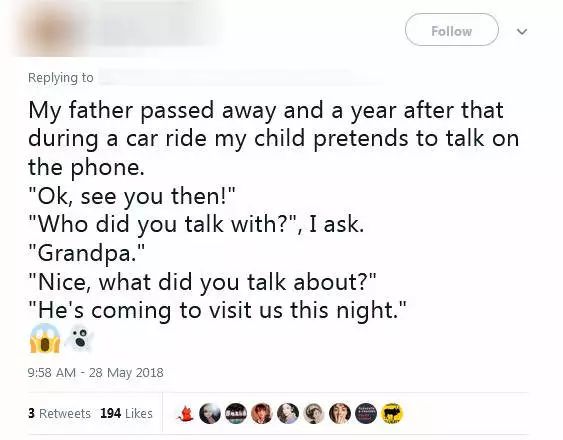Click the navy avatar with small text
The image size is (563, 440).
[x=366, y=413]
